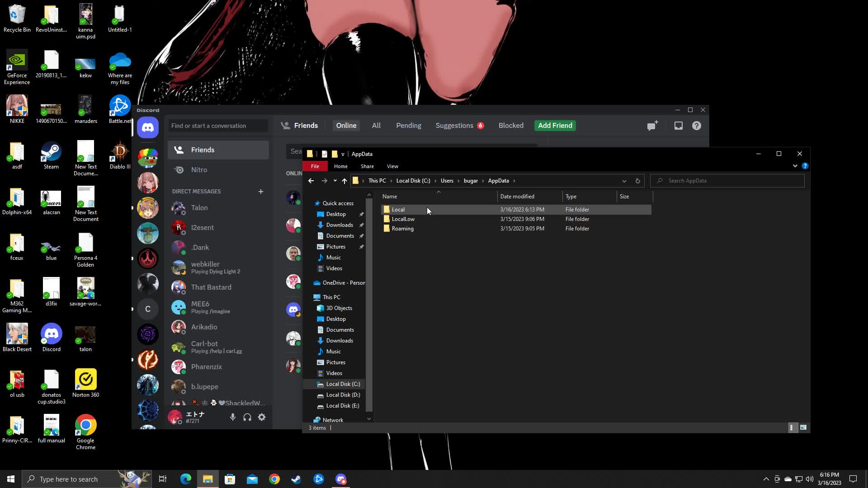Open the New Group DM icon
Viewport: 868px width, 488px height.
[x=652, y=126]
